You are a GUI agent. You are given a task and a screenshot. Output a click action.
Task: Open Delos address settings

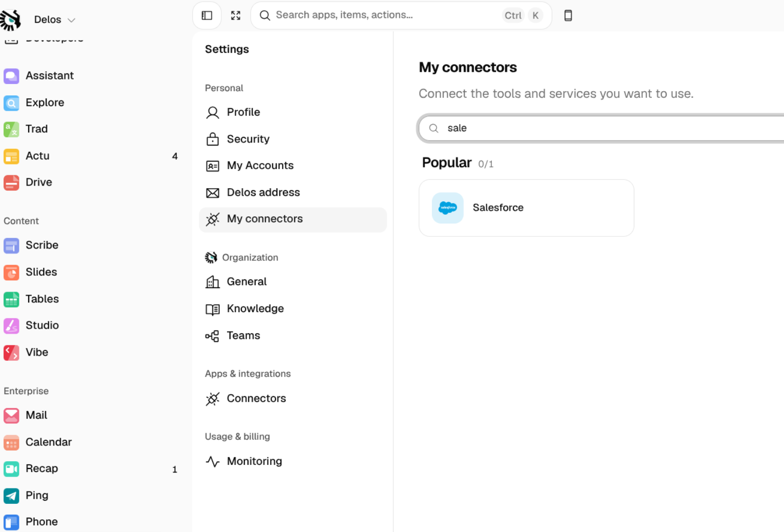tap(293, 192)
